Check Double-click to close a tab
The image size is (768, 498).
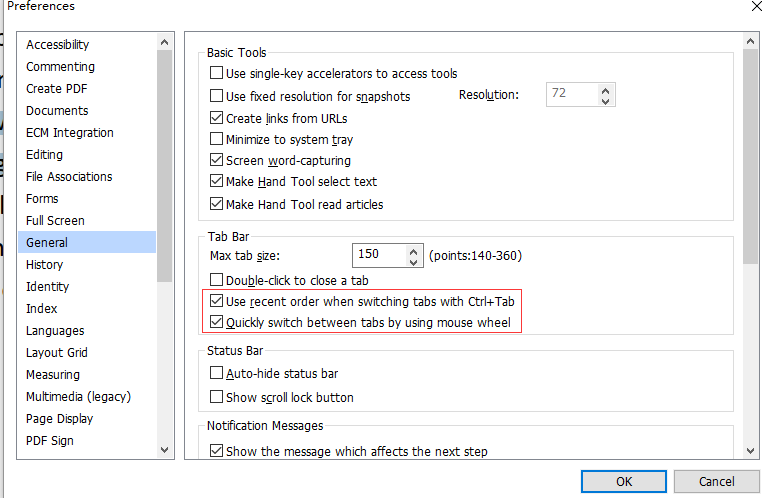[216, 280]
